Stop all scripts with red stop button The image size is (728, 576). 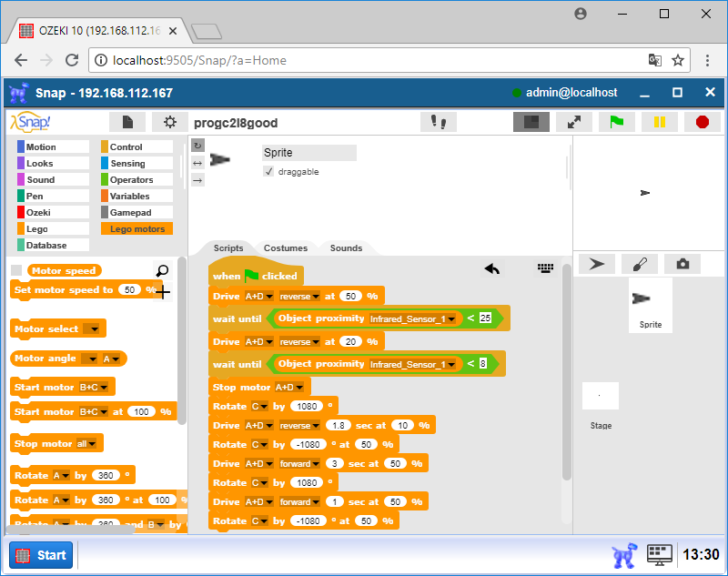(702, 122)
